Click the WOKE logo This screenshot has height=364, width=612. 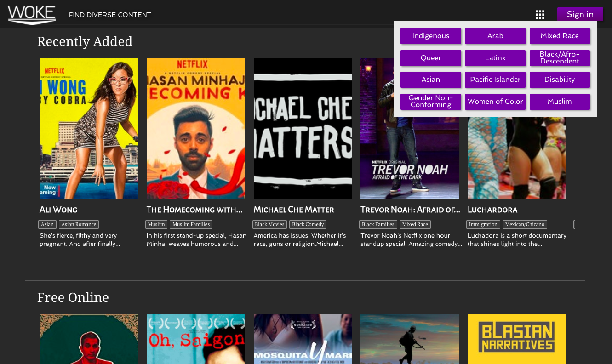32,15
